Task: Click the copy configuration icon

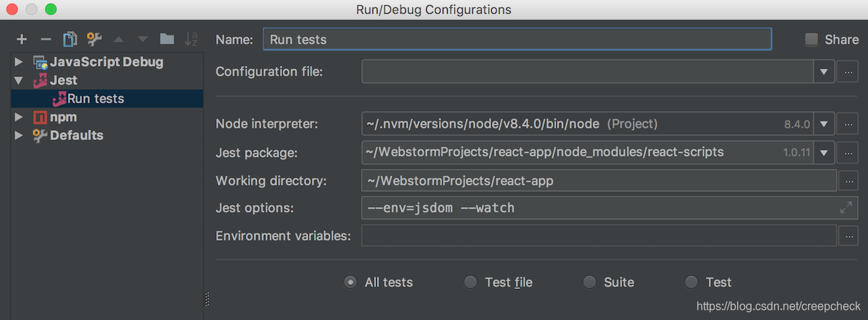Action: click(70, 39)
